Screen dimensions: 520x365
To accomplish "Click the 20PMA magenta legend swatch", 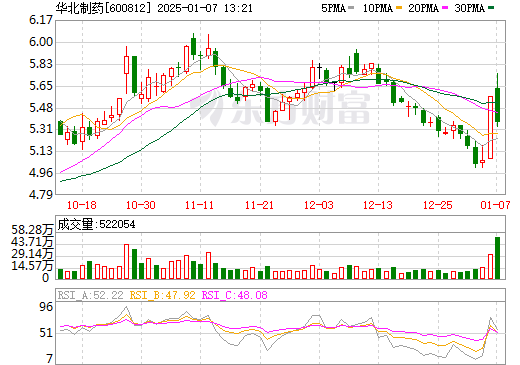I will coord(445,8).
